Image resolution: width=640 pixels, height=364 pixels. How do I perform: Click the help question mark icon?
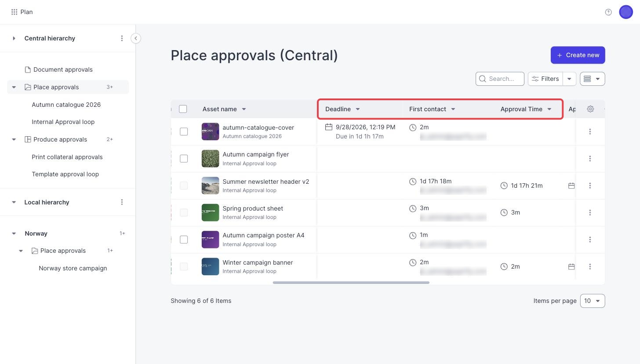coord(608,12)
